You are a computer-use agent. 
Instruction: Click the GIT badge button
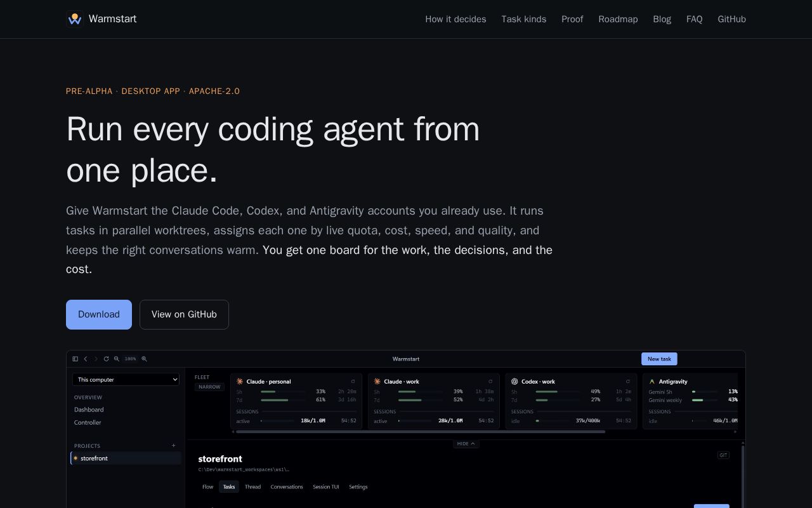723,455
